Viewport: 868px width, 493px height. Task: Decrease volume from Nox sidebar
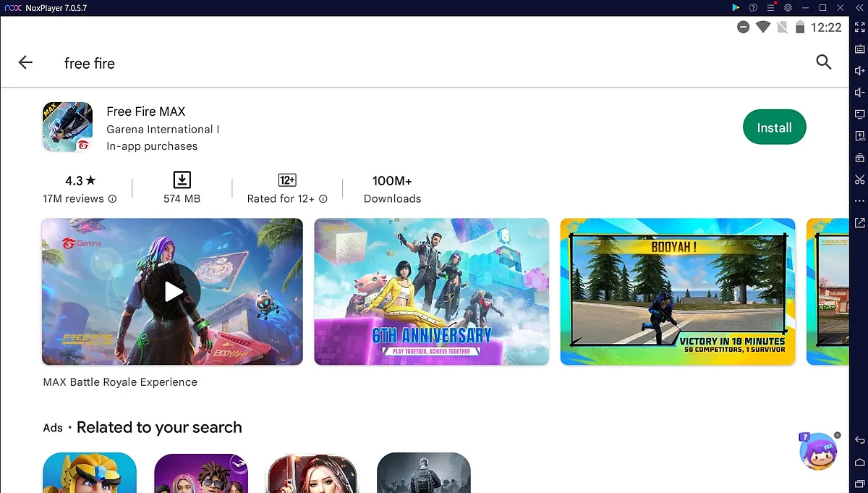point(859,93)
